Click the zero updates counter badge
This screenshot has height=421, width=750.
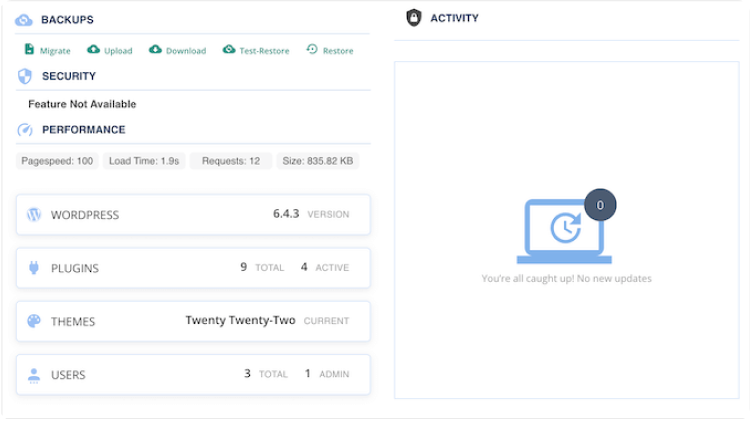(x=600, y=205)
